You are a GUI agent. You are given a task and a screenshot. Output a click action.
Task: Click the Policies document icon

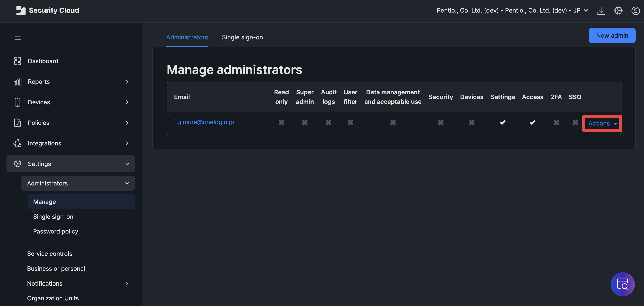[18, 123]
